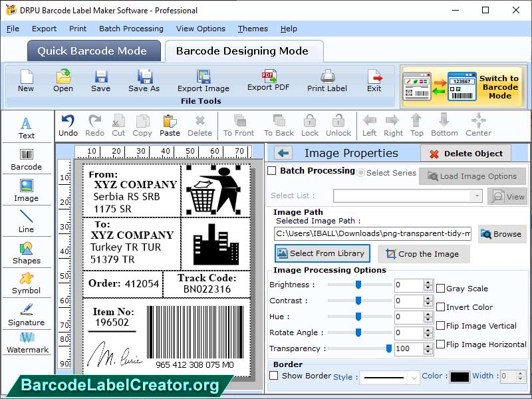Select the Signature tool

pos(27,315)
